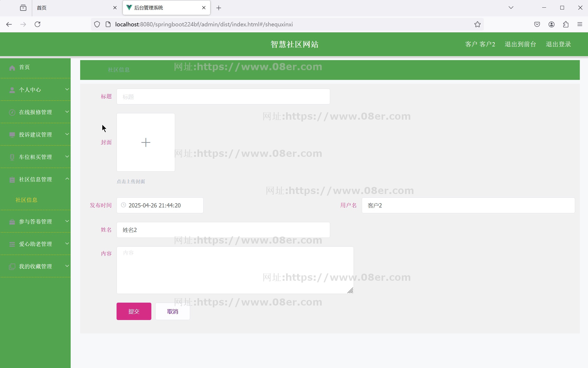The height and width of the screenshot is (368, 588).
Task: Click 退出登录 to log out
Action: (558, 44)
